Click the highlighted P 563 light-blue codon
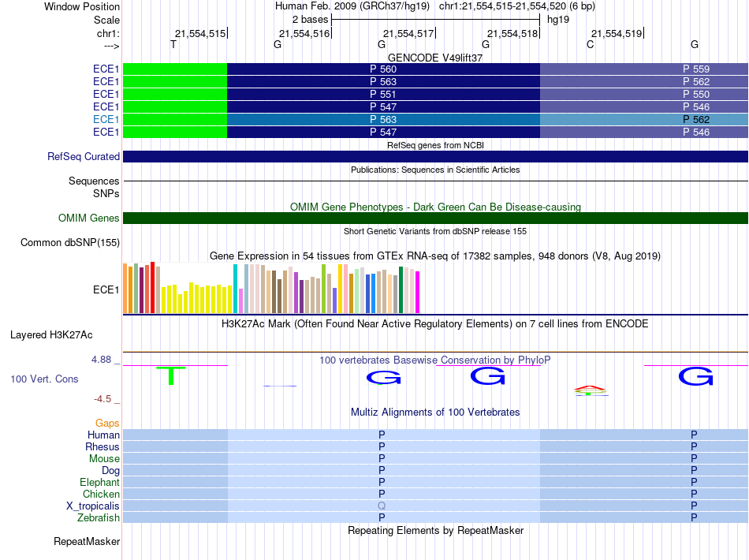The height and width of the screenshot is (560, 749). pos(383,119)
